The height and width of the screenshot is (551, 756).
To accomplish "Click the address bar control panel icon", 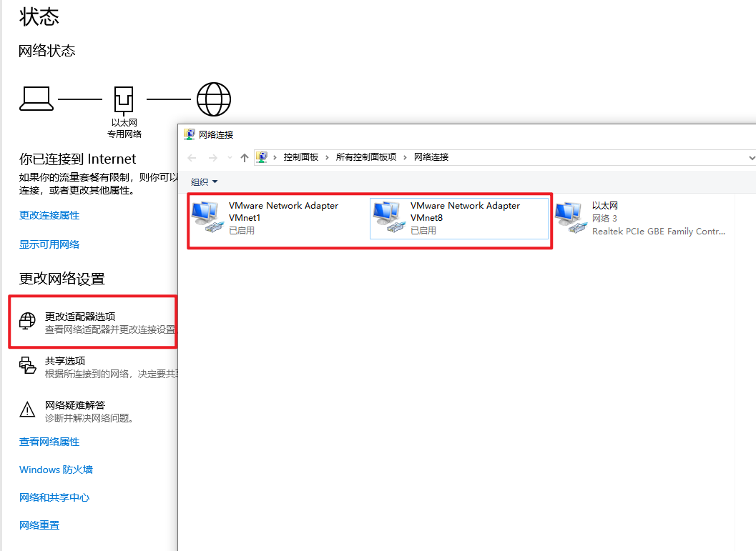I will coord(262,157).
